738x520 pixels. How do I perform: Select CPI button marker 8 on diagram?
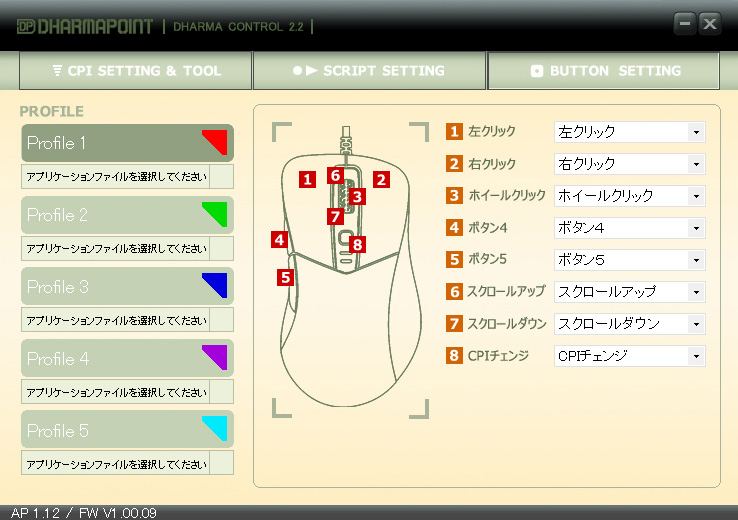358,243
